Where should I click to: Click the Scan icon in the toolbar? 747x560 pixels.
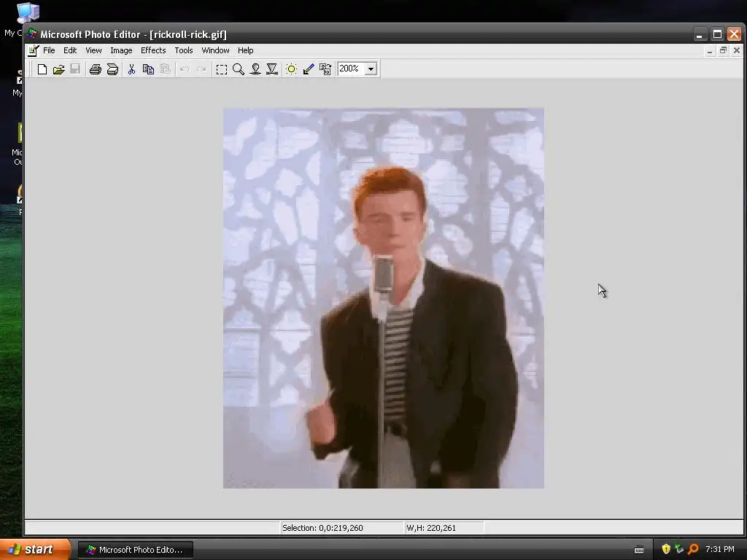(x=112, y=69)
